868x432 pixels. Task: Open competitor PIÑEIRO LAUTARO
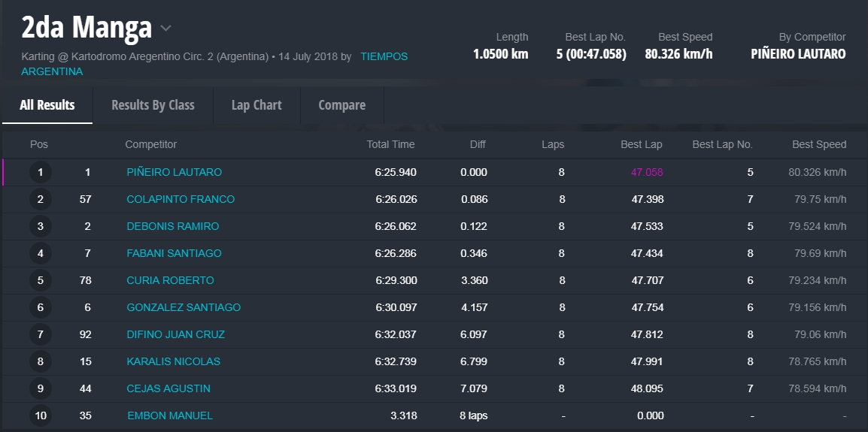(174, 172)
